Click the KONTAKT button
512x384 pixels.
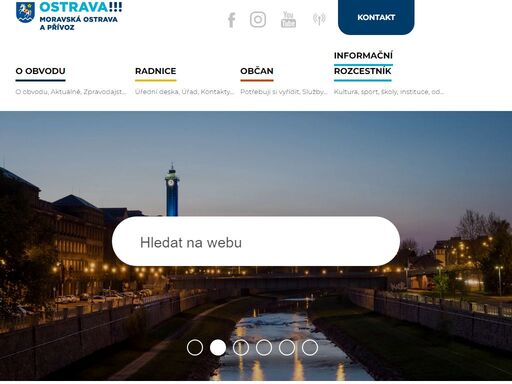click(x=376, y=17)
